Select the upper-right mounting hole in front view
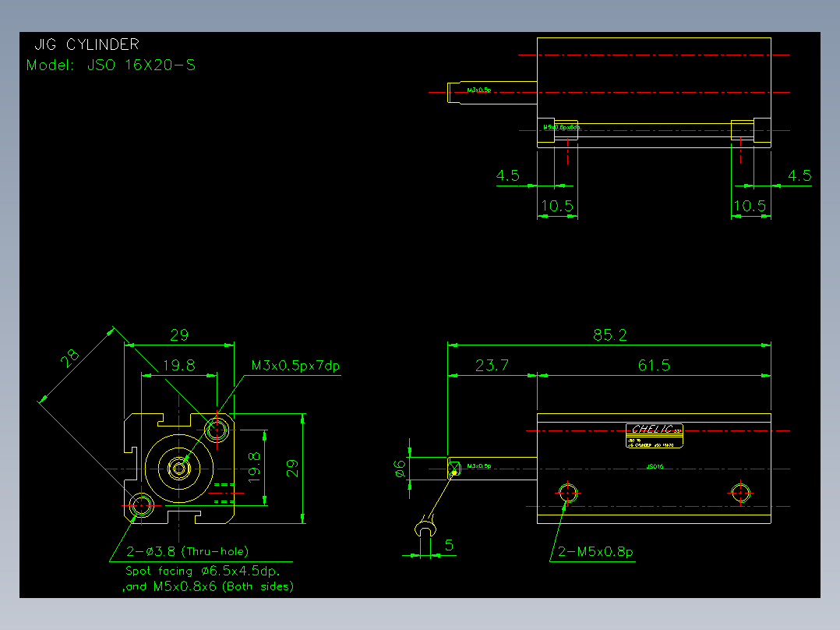This screenshot has height=630, width=840. tap(217, 430)
